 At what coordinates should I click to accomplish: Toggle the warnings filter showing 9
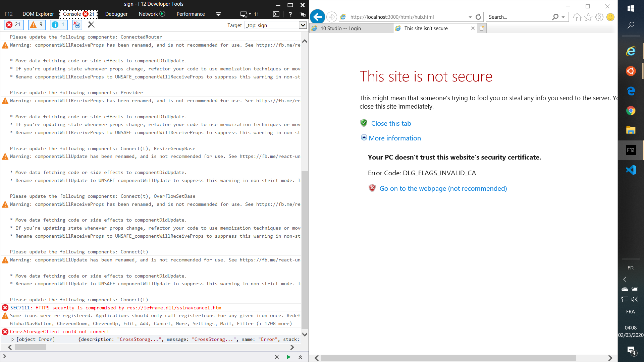click(37, 24)
